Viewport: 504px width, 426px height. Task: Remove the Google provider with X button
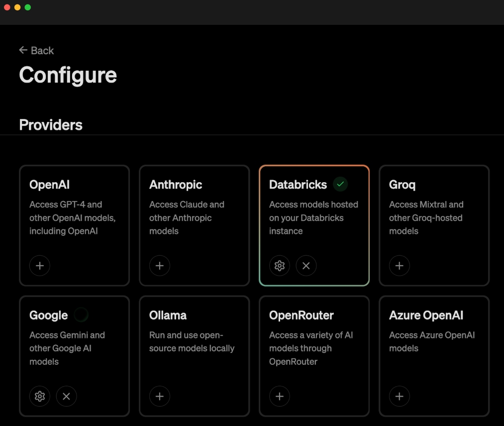[x=66, y=396]
